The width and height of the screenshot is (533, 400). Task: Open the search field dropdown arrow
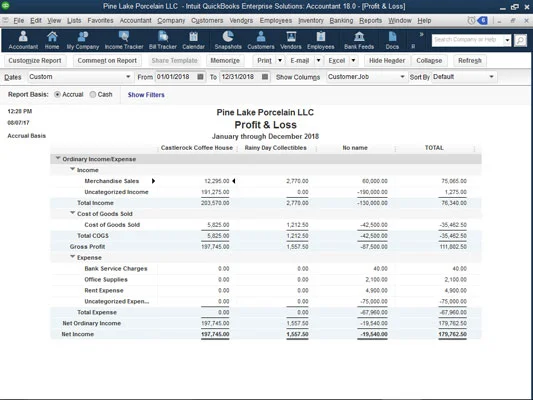507,40
